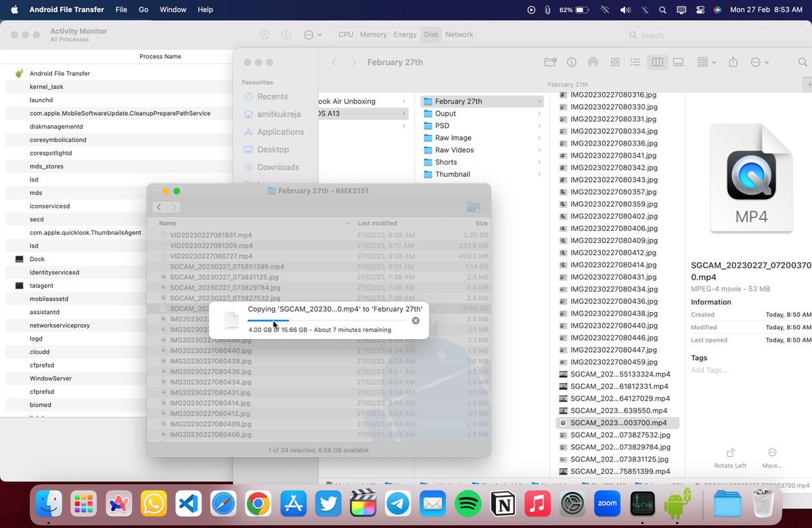Open the Help menu
This screenshot has width=812, height=528.
[205, 10]
